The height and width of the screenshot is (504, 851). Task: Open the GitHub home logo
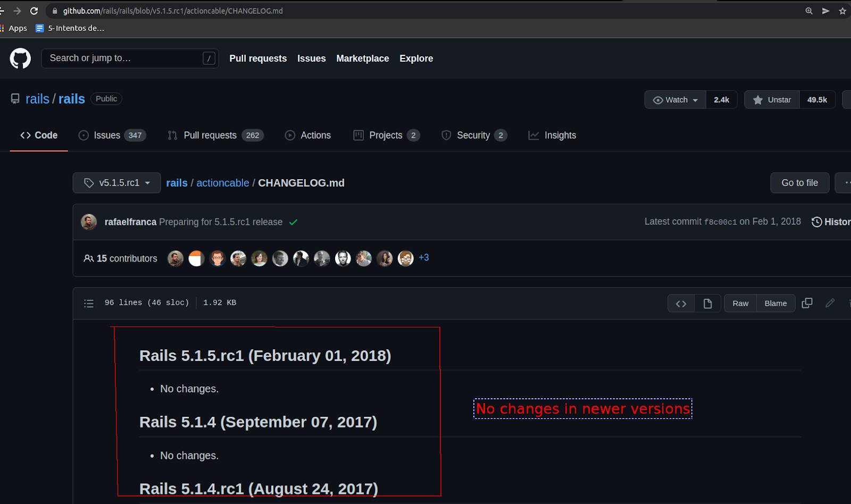coord(20,58)
